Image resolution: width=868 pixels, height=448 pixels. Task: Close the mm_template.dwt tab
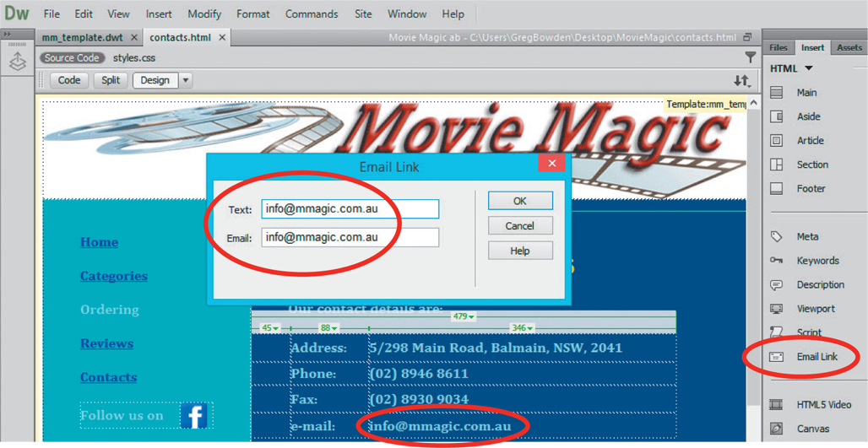[x=134, y=38]
